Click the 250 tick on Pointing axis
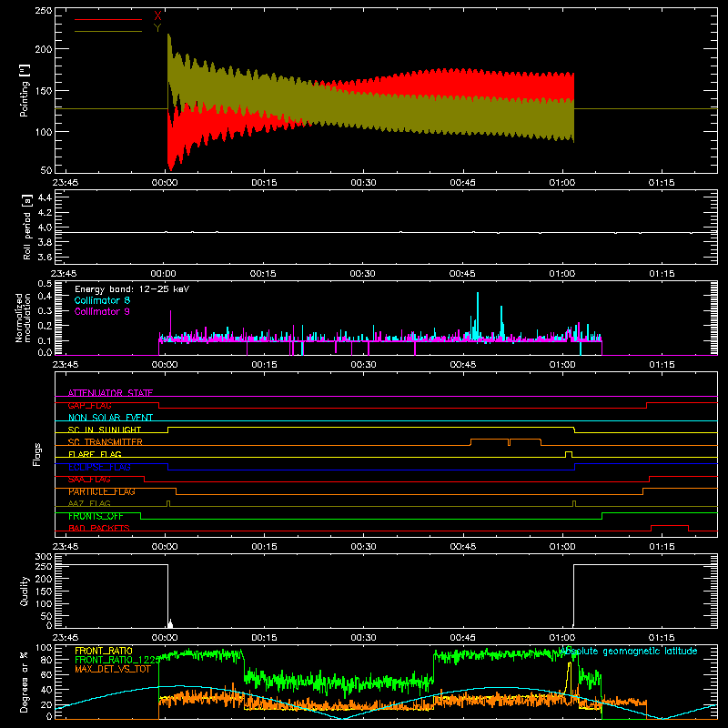 [x=43, y=11]
